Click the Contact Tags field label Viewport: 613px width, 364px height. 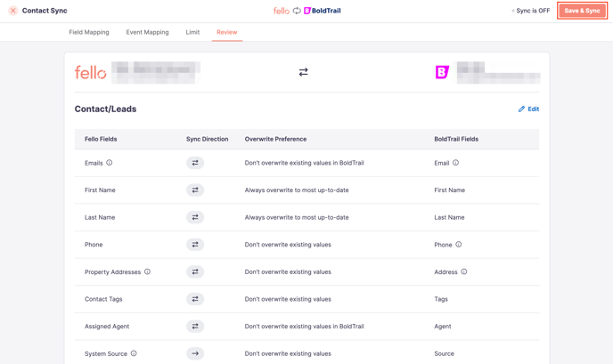103,299
